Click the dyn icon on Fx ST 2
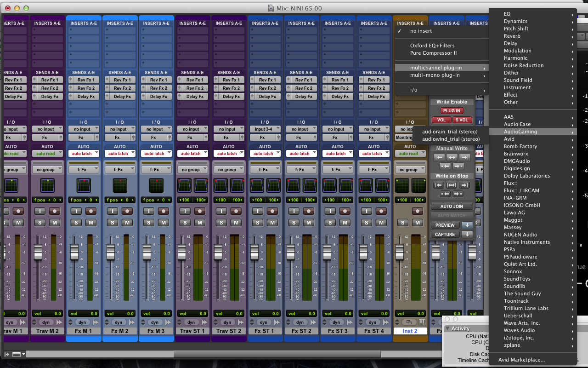 [300, 322]
